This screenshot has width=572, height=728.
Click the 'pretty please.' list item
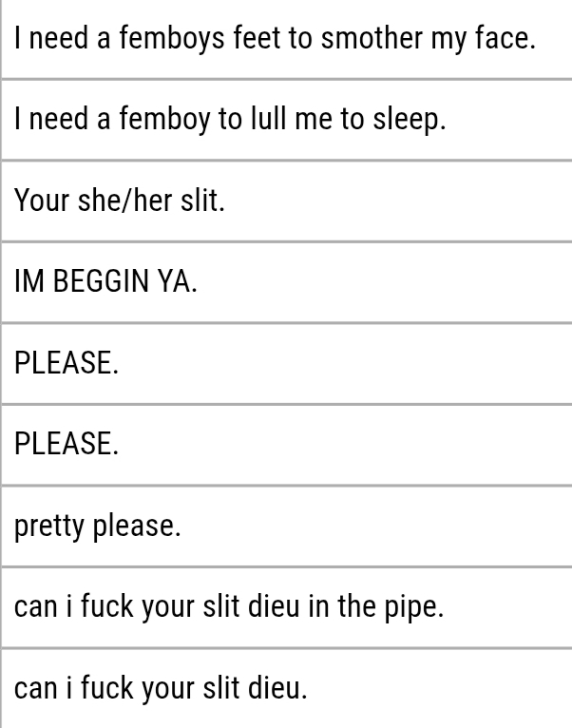point(285,527)
